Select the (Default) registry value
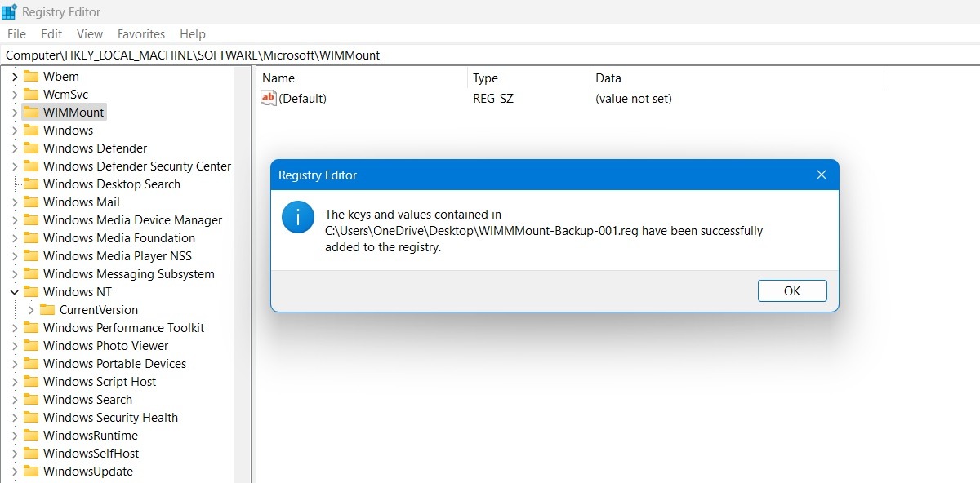 coord(304,98)
